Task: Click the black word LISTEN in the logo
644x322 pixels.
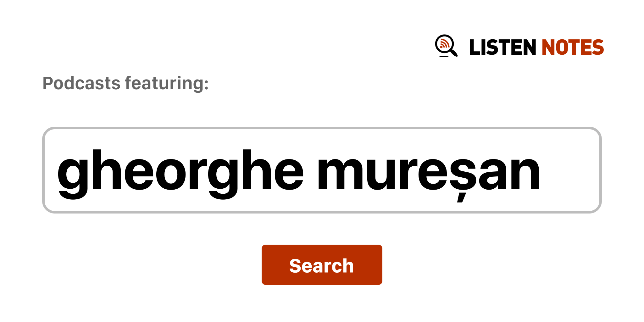Action: [x=502, y=47]
